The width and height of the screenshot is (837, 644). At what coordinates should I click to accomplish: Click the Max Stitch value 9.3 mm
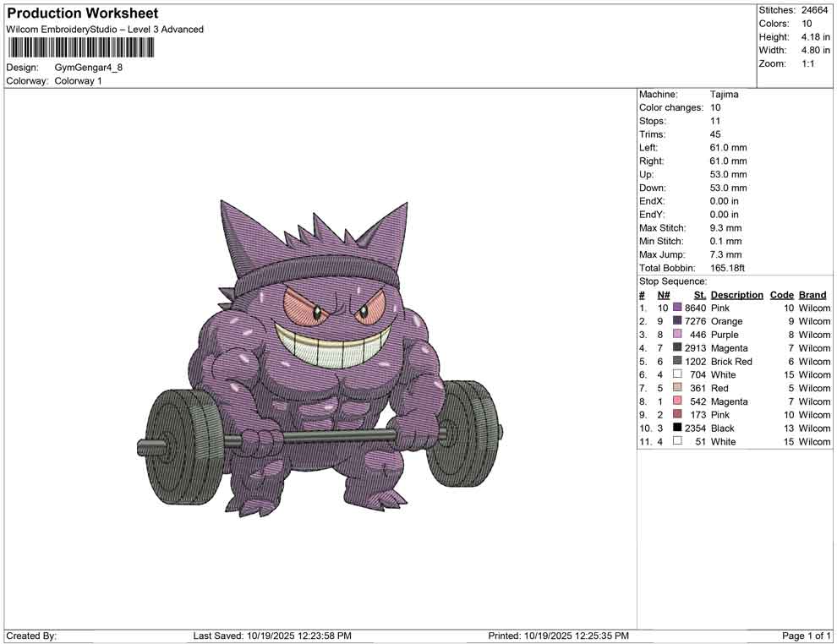point(726,228)
